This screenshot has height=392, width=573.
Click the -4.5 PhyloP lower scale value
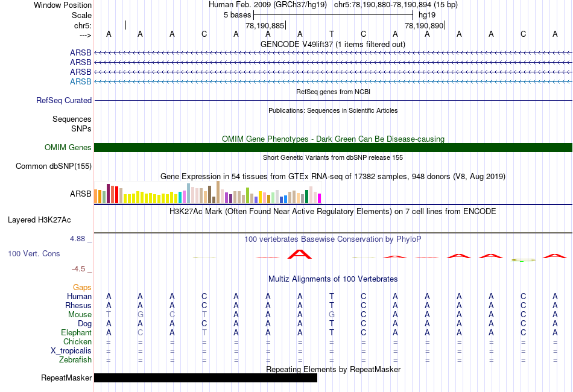[78, 269]
